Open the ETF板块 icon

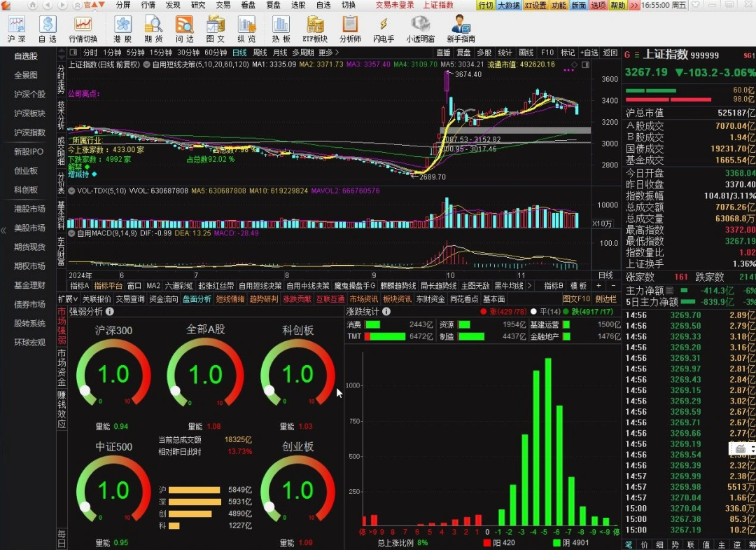[315, 29]
